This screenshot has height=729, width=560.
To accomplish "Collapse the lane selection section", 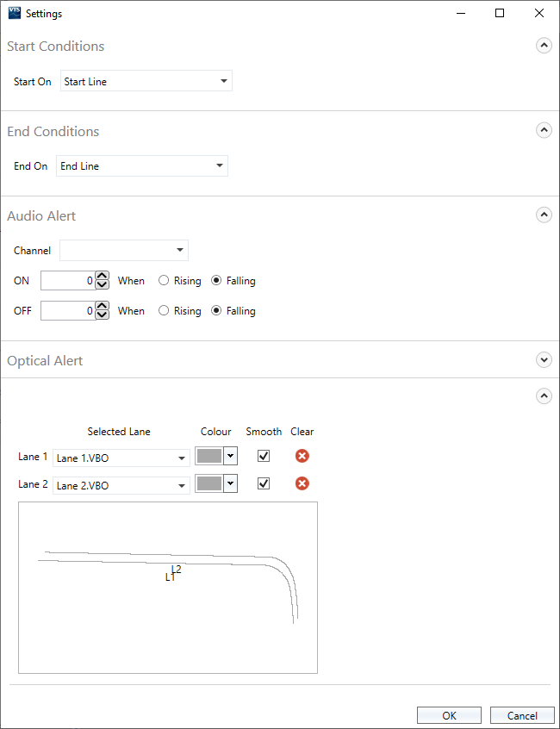I will tap(544, 396).
